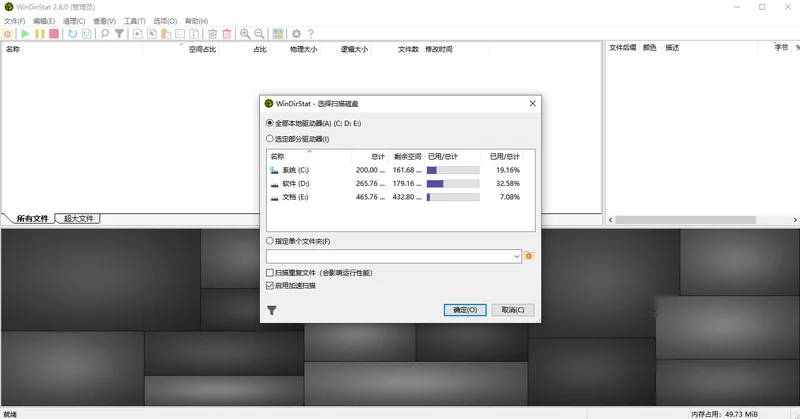Open the select drives toolbar icon

pos(8,34)
